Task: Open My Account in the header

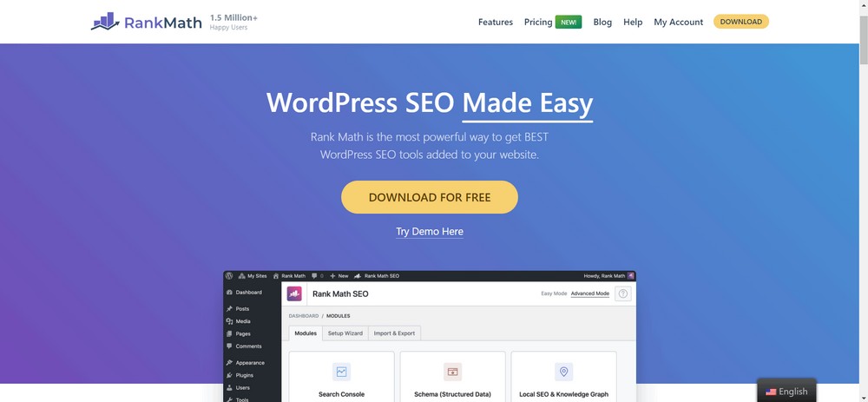Action: [x=678, y=23]
